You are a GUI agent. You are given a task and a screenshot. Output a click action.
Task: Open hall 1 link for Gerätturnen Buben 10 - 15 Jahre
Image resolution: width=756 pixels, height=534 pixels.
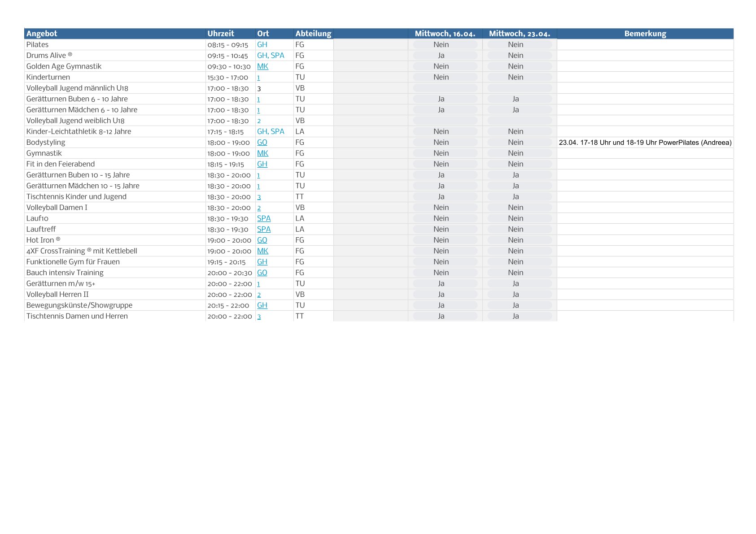tap(258, 175)
